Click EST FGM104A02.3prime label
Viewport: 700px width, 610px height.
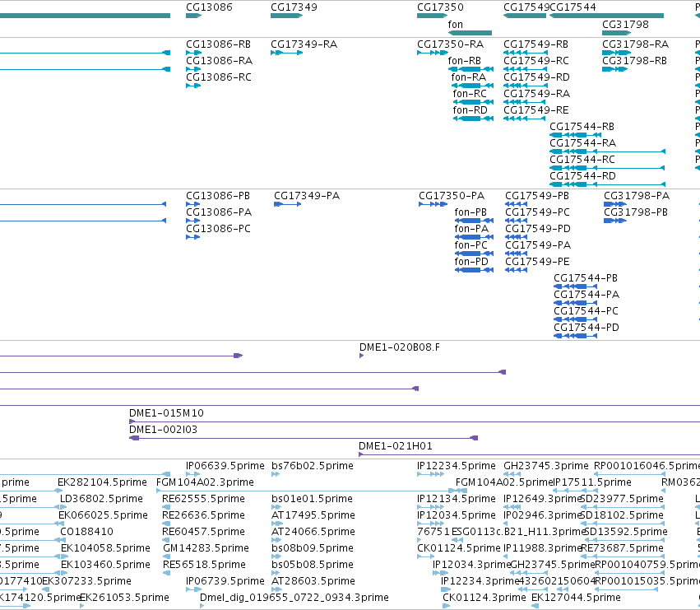click(205, 482)
